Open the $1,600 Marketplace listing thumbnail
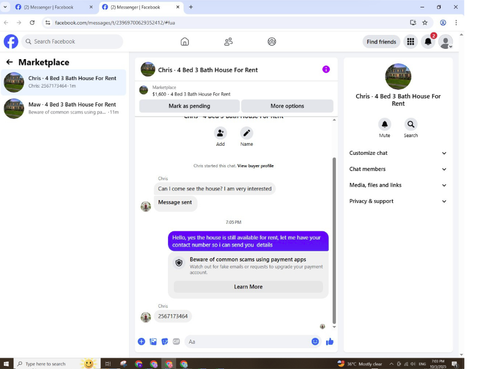Screen dimensions: 500x369 (144, 90)
